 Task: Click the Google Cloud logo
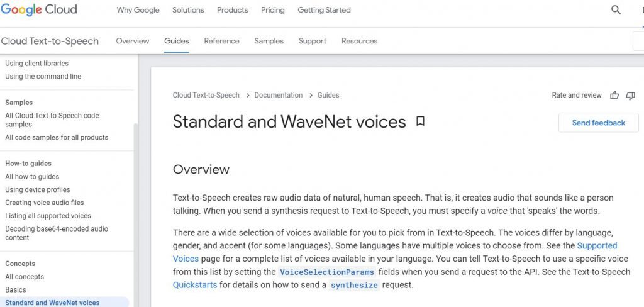click(38, 10)
